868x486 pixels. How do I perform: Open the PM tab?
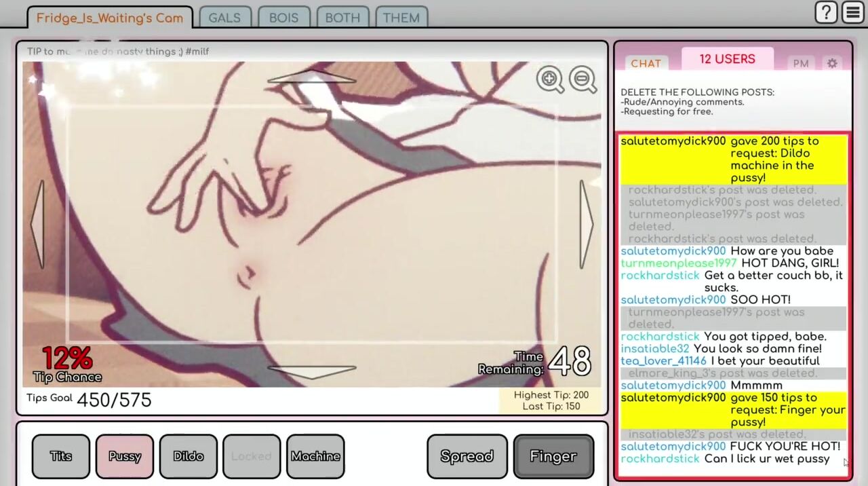pyautogui.click(x=801, y=63)
